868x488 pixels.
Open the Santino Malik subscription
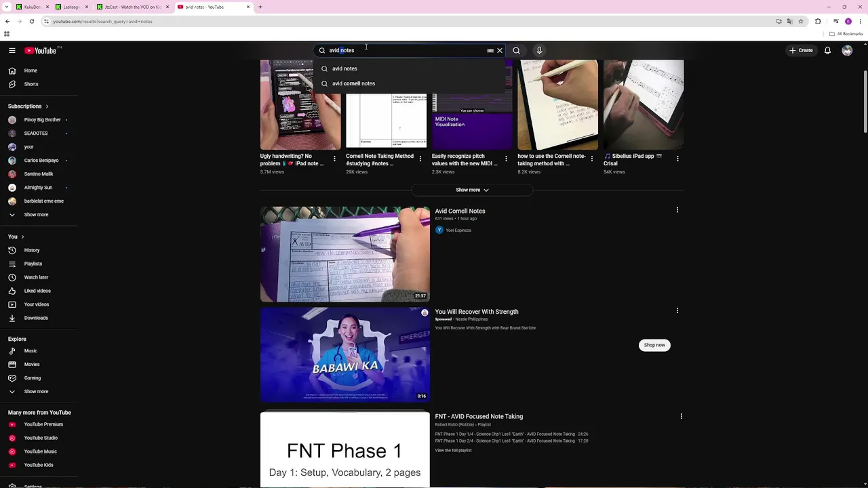tap(39, 174)
